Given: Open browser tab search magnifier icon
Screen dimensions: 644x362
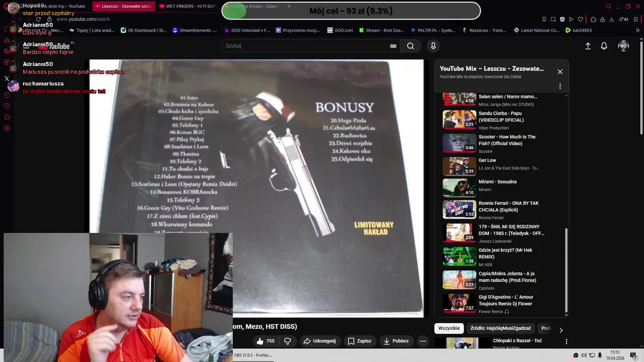Looking at the screenshot, I should [x=608, y=6].
